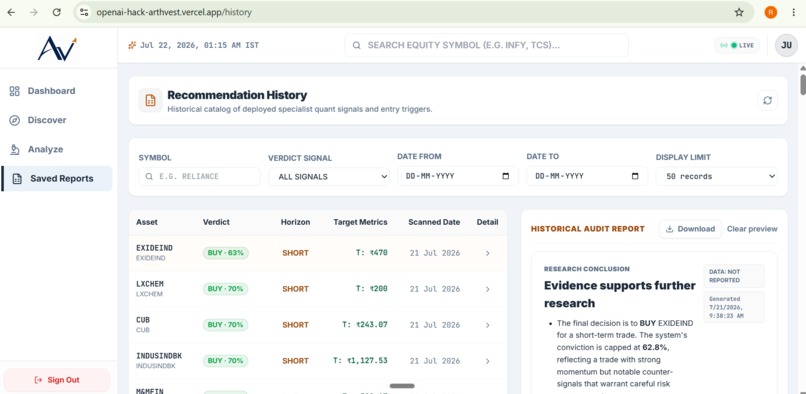Click the Dashboard grid icon

[15, 91]
